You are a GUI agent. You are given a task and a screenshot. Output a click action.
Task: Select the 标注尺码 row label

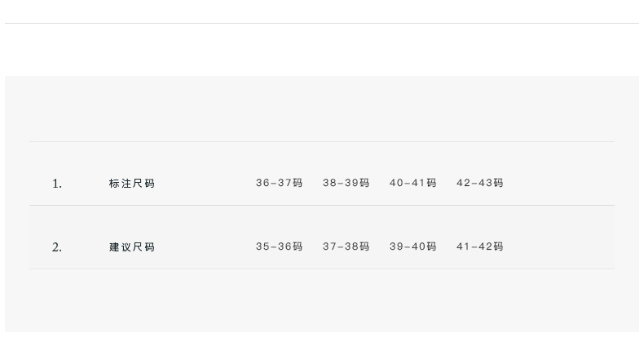pos(132,184)
